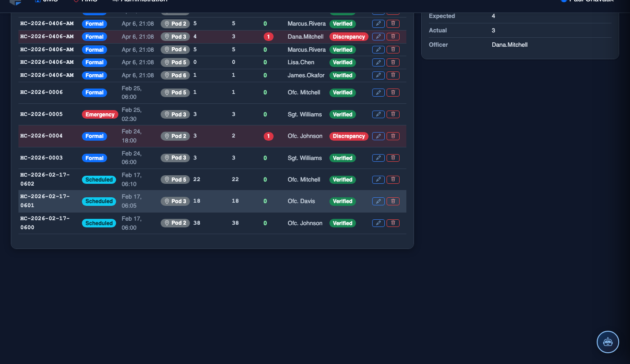Edit the HC-2026-0406-AM Pod 2 record

tap(378, 24)
